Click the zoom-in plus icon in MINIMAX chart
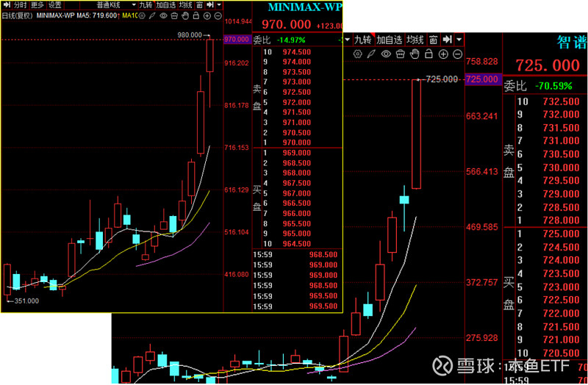The width and height of the screenshot is (588, 385). pos(207,15)
